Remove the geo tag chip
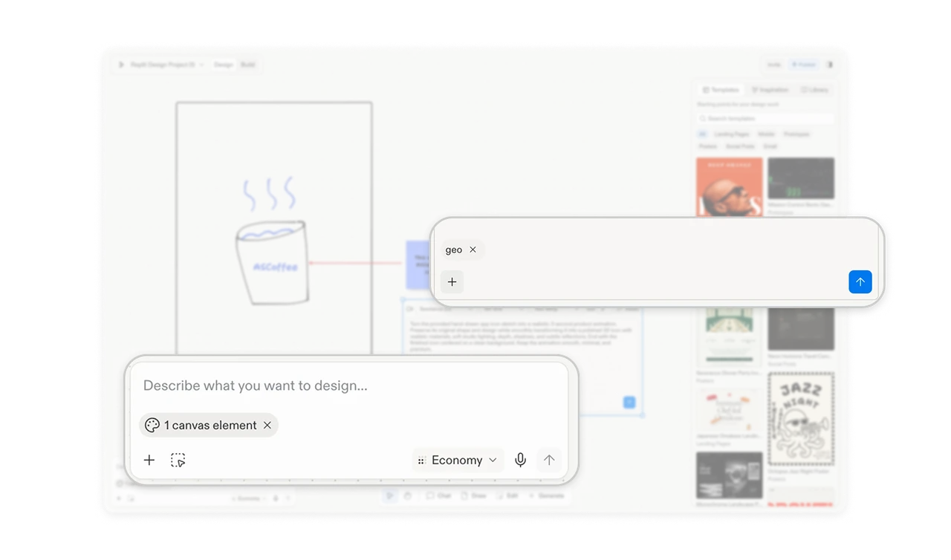The width and height of the screenshot is (951, 560). pyautogui.click(x=473, y=250)
